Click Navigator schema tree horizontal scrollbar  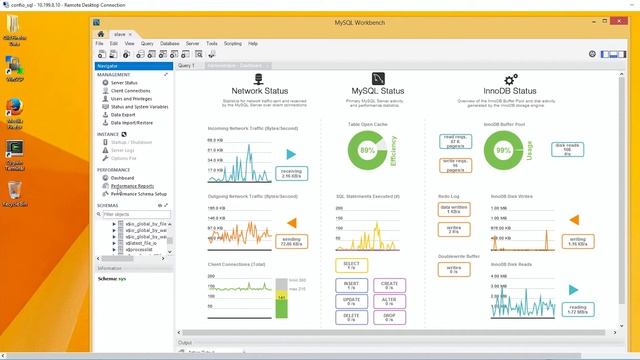coord(117,258)
